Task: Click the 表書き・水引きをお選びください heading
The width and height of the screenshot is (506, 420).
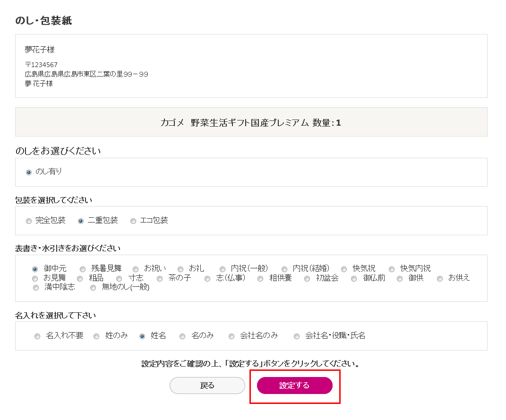Action: pyautogui.click(x=68, y=249)
